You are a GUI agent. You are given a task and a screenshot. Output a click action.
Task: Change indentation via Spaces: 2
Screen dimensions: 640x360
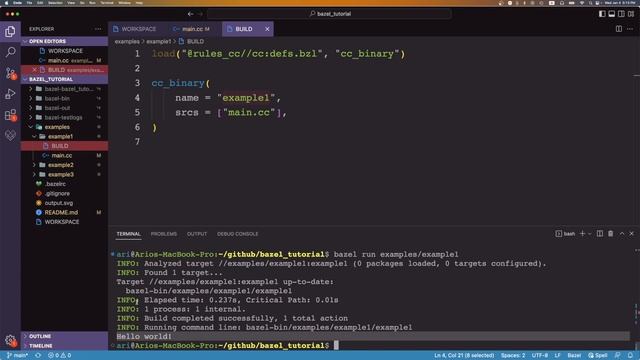(x=513, y=356)
